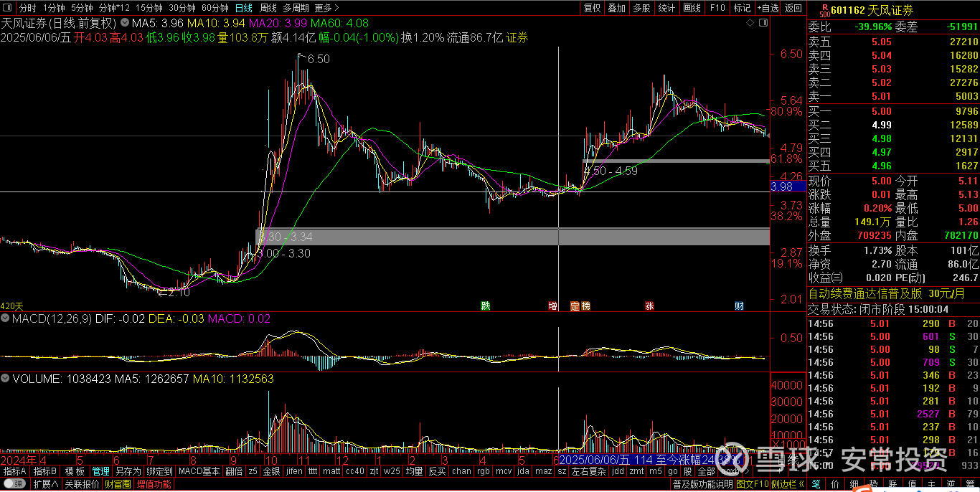This screenshot has width=980, height=492.
Task: Click the 返回 back button
Action: click(x=793, y=8)
